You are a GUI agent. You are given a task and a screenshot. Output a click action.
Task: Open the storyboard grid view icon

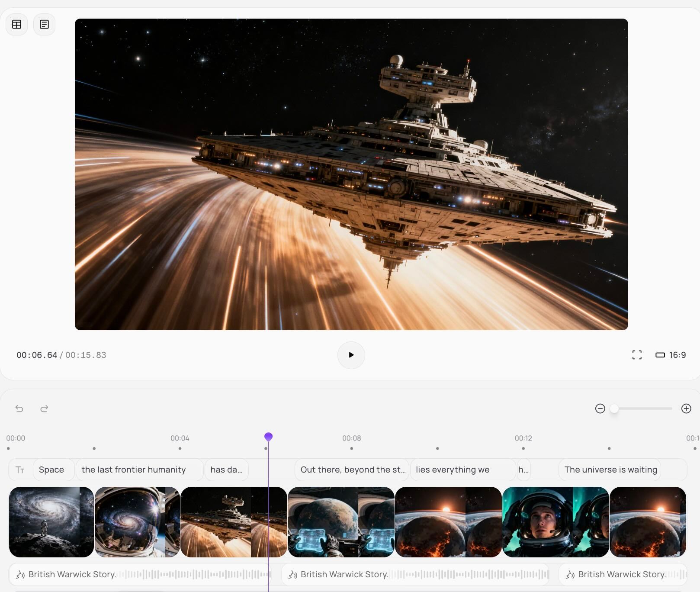[x=16, y=24]
